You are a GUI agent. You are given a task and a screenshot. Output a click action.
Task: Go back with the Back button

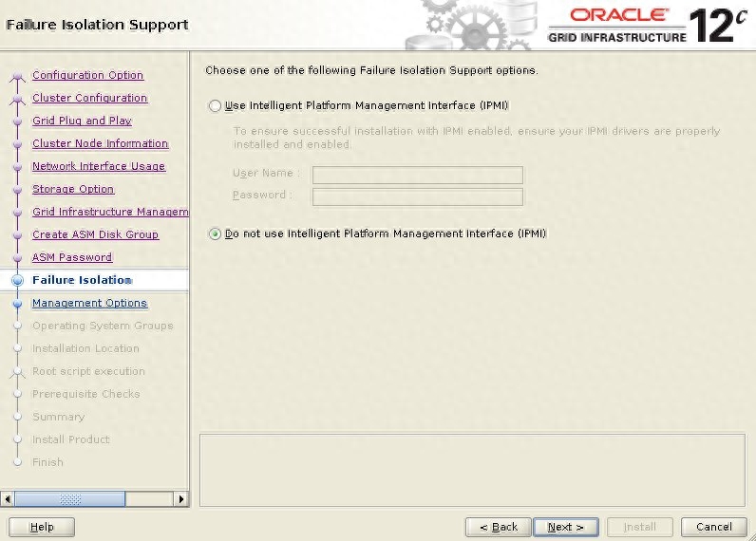point(498,527)
